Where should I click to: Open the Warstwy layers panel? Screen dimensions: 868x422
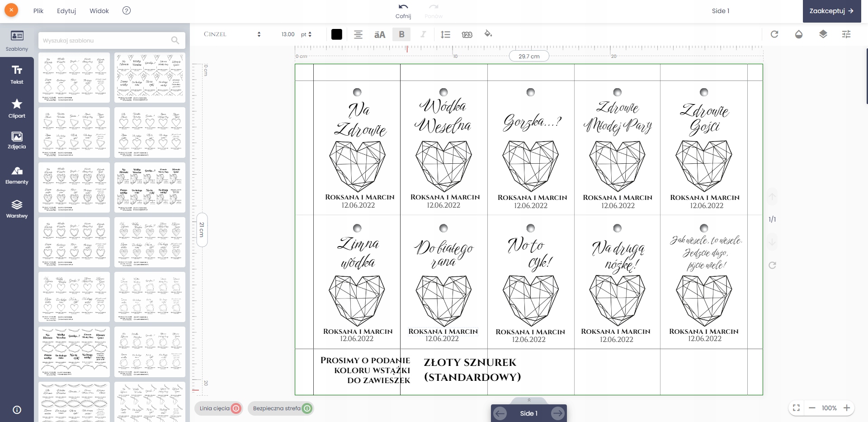click(17, 209)
